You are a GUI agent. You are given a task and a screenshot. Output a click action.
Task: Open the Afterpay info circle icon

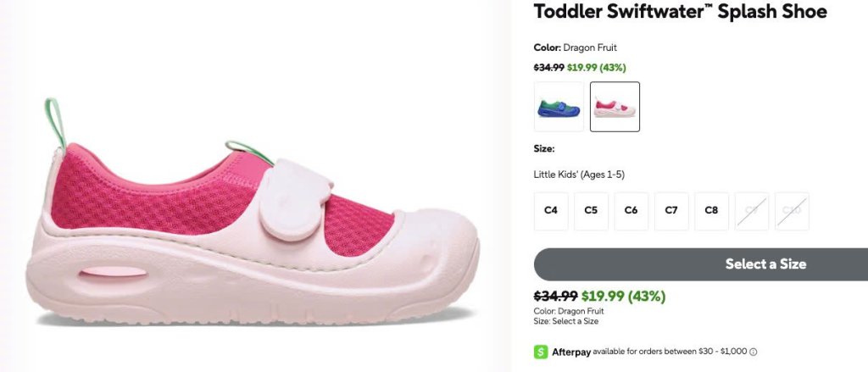pos(753,352)
